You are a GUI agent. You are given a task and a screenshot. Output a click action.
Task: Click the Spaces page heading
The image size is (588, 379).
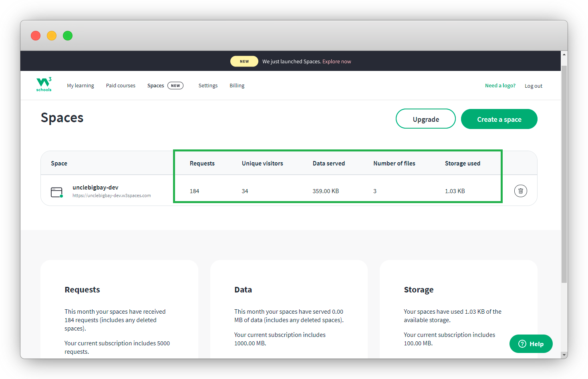(x=62, y=118)
